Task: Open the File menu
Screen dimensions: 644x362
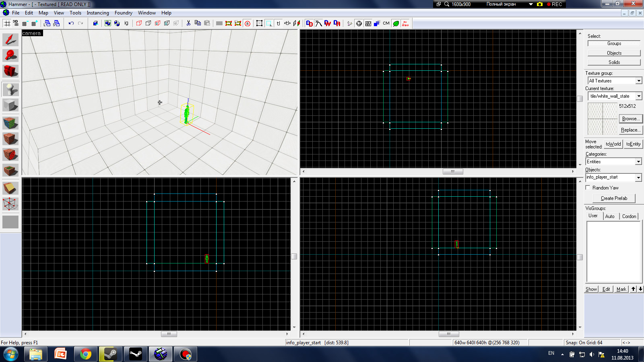Action: point(16,13)
